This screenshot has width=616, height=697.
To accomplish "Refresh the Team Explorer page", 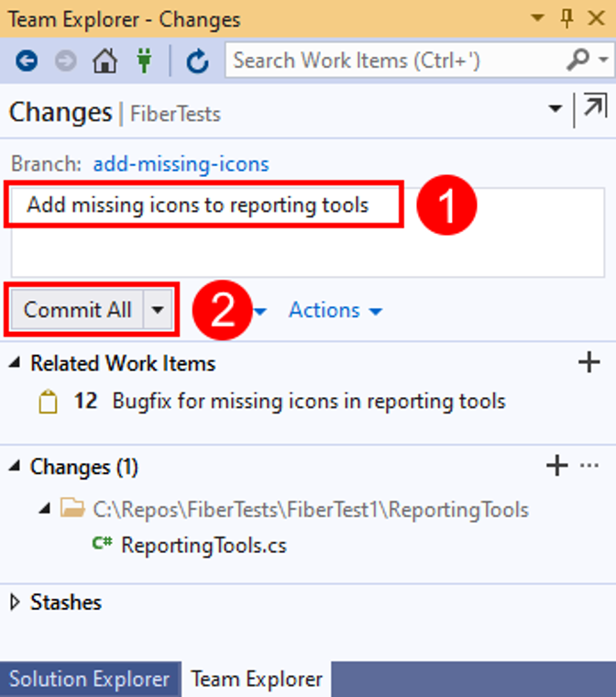I will (x=197, y=61).
